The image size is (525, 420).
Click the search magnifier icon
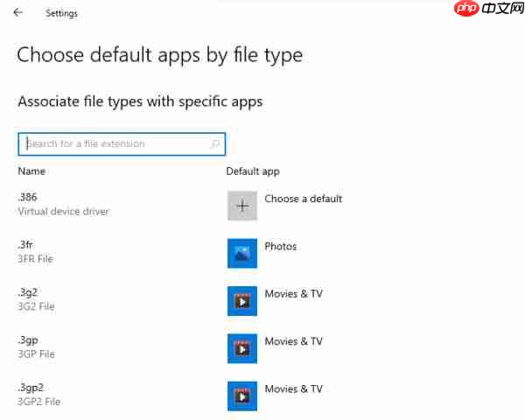215,144
